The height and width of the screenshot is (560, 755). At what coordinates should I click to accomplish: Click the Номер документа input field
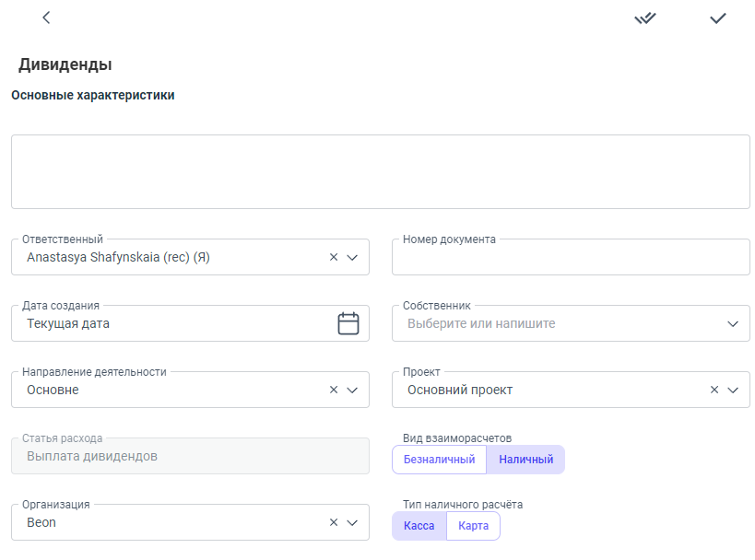pyautogui.click(x=570, y=259)
